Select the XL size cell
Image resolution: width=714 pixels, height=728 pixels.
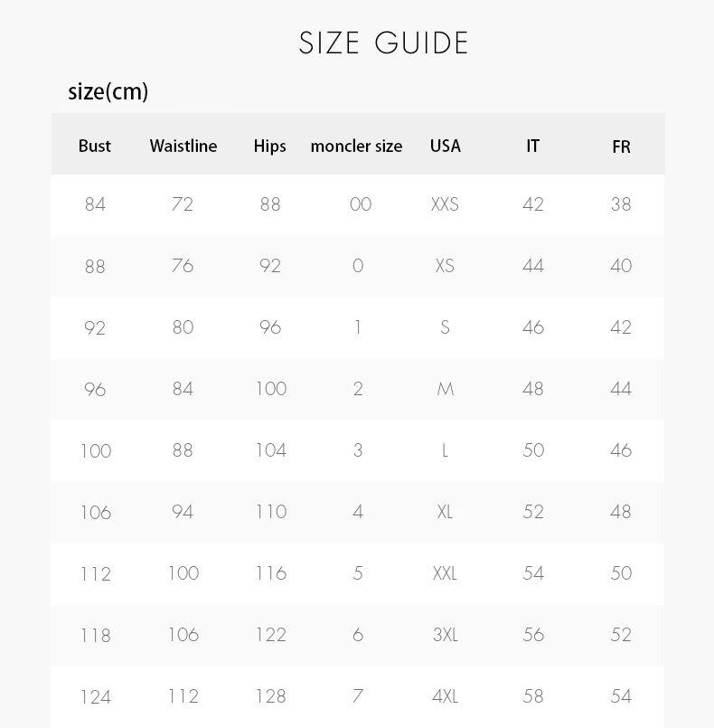pos(445,512)
